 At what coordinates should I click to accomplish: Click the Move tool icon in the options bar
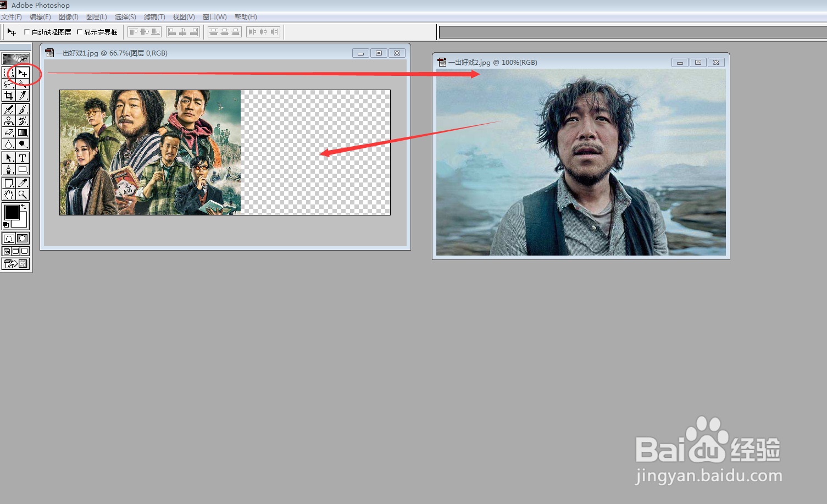(11, 32)
